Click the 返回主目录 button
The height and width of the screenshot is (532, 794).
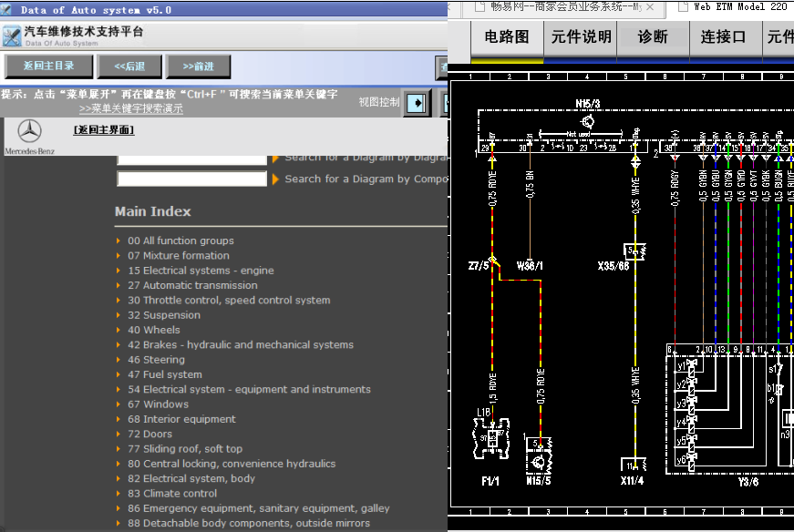[x=48, y=66]
